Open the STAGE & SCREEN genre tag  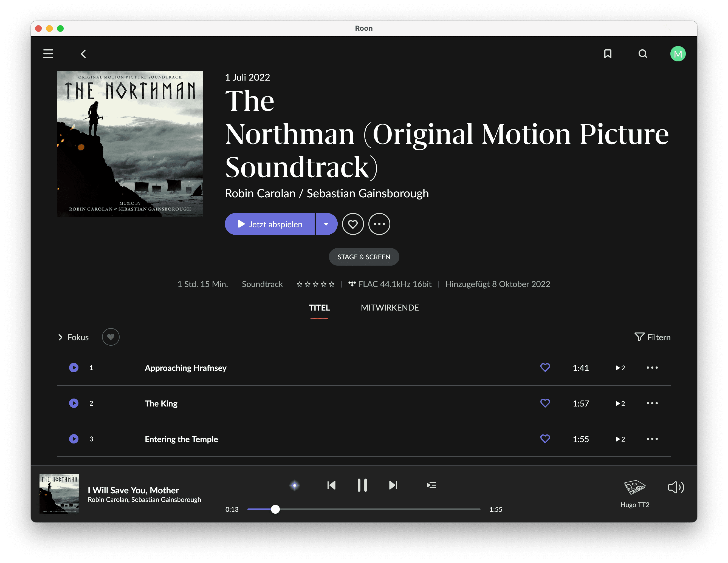point(364,257)
